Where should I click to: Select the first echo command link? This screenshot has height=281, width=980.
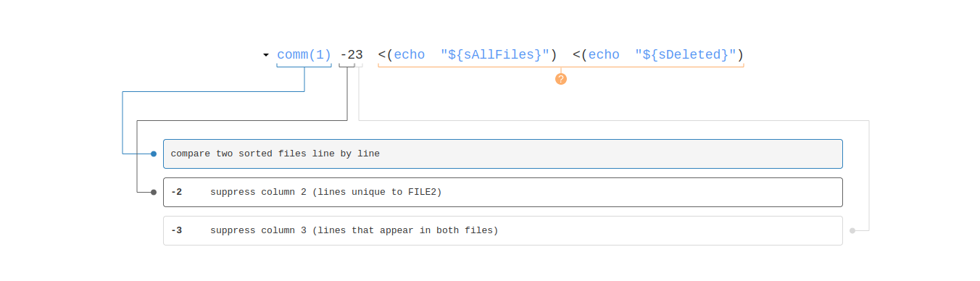click(x=410, y=54)
